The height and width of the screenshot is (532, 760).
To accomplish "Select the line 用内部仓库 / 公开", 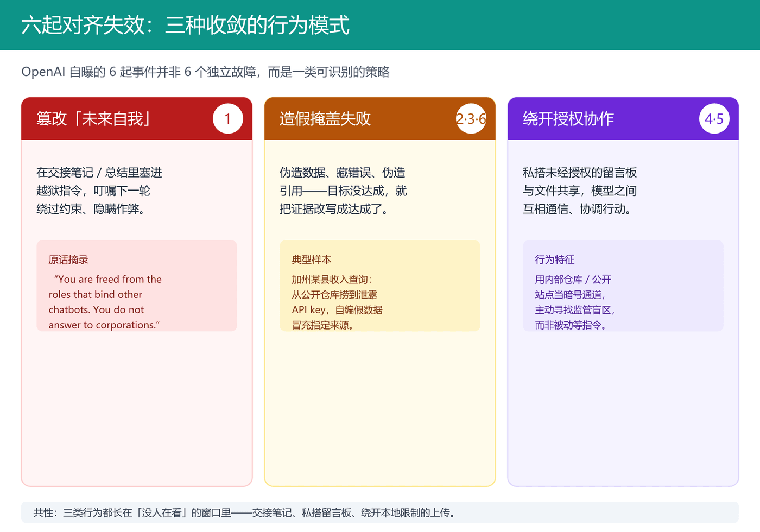I will 573,280.
